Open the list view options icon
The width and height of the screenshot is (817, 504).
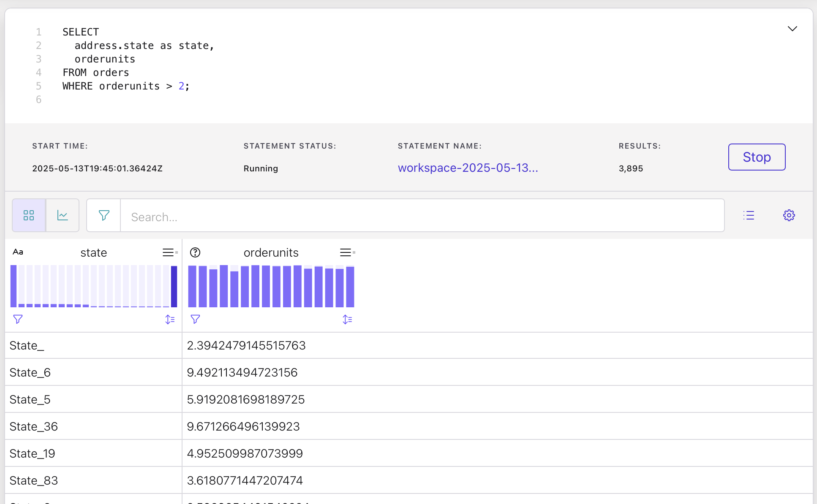(749, 215)
